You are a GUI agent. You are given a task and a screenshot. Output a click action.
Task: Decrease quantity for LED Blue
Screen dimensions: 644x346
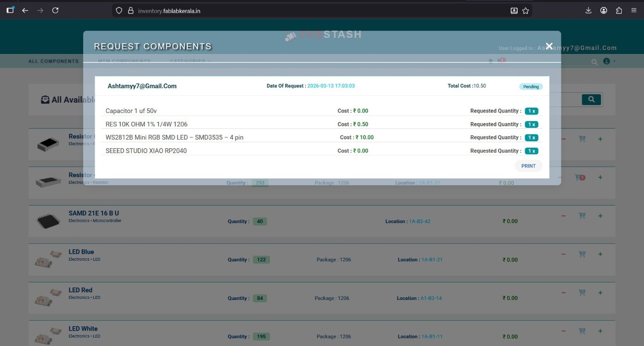tap(563, 254)
